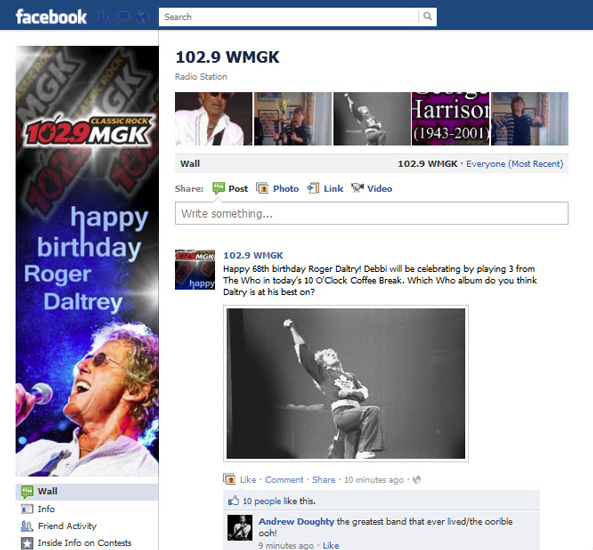The image size is (593, 550).
Task: Open the George Harrison photo thumbnail
Action: coord(450,119)
